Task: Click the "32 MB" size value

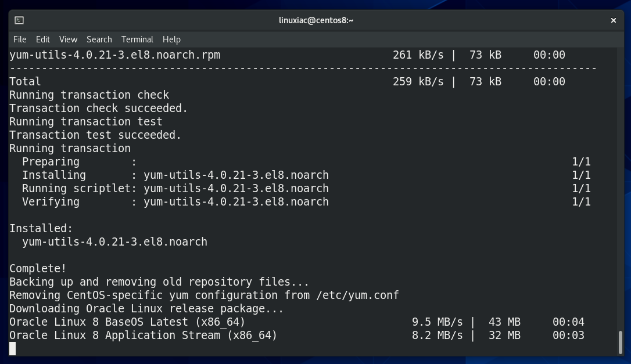Action: 505,335
